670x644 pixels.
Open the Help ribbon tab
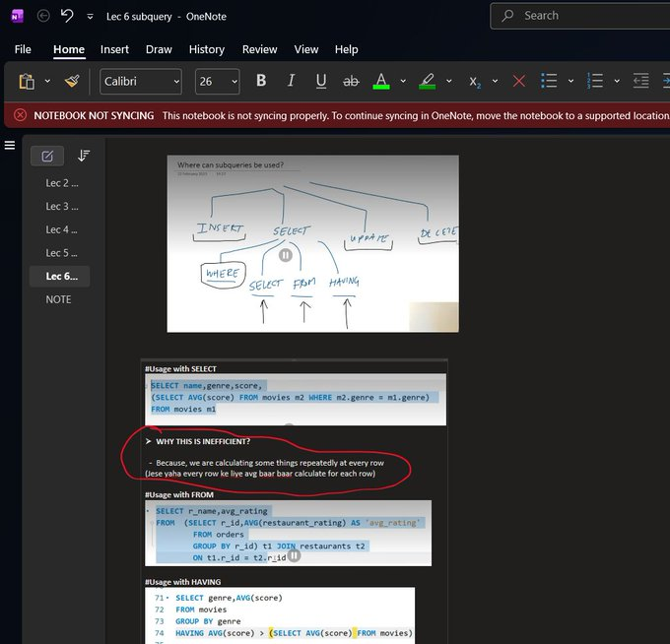point(346,49)
